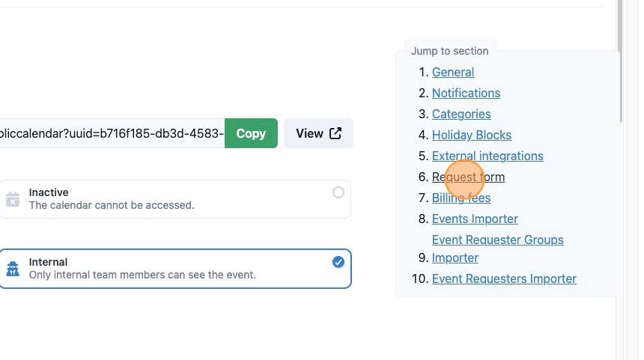
Task: Click the calendar URL text field
Action: tap(112, 133)
